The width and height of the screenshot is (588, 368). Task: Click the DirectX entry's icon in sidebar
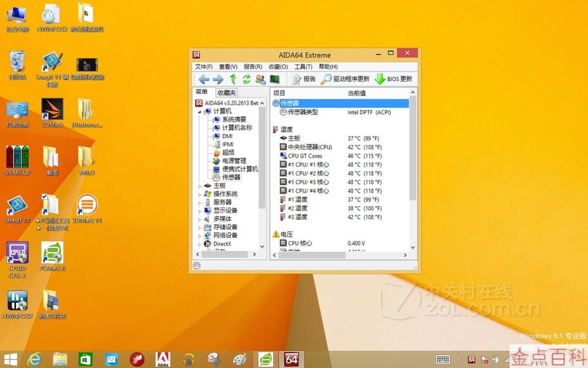point(207,244)
